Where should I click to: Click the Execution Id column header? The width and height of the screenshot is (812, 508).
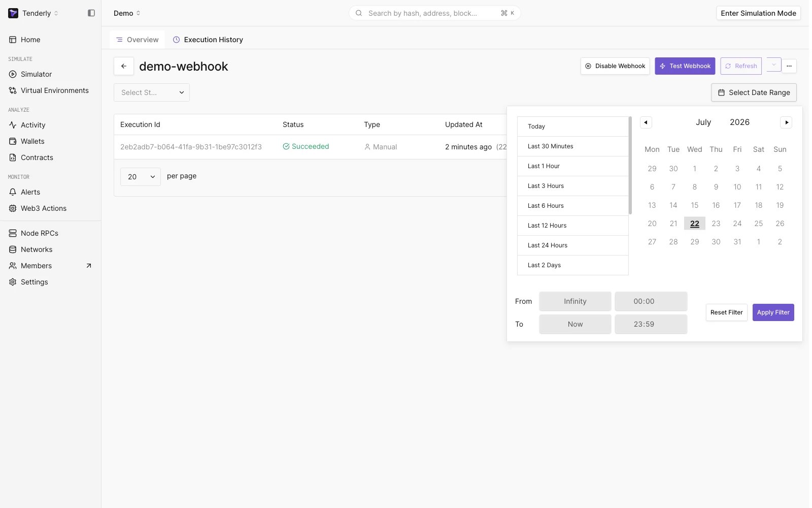[x=140, y=124]
